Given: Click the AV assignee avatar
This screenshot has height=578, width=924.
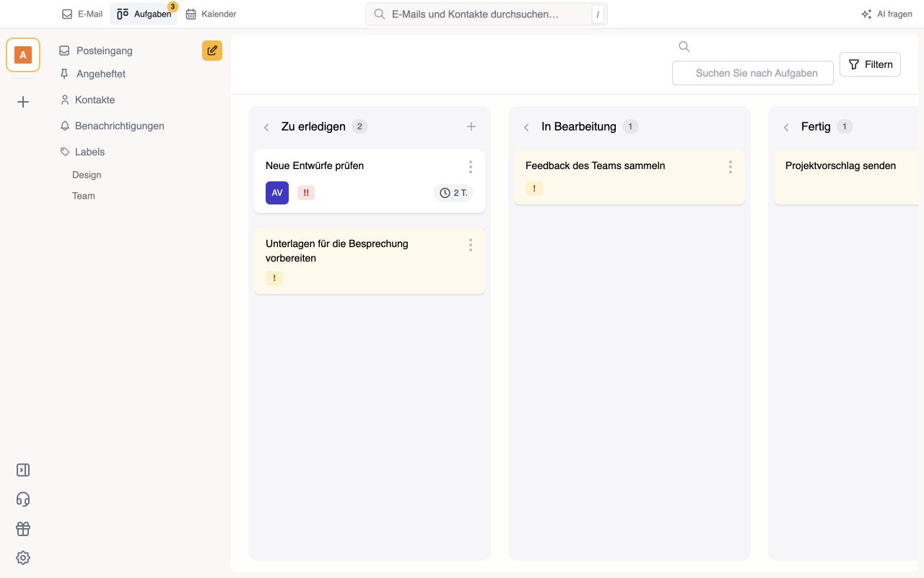Looking at the screenshot, I should [x=277, y=193].
